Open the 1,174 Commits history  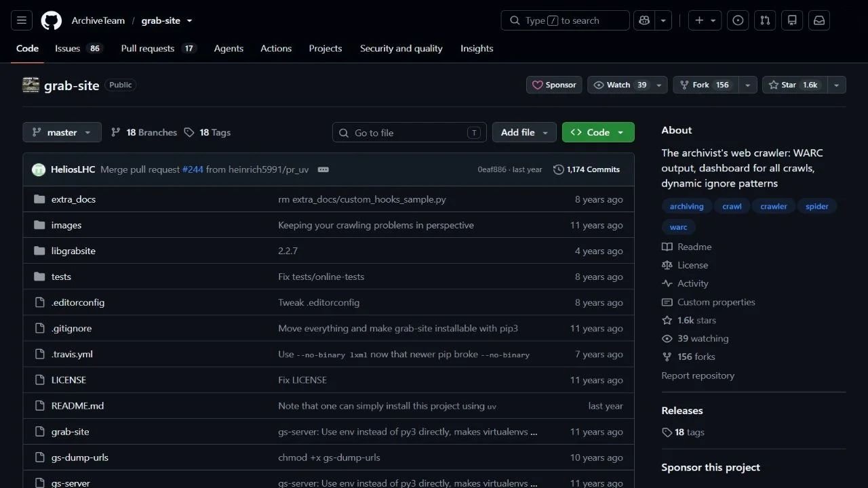587,169
